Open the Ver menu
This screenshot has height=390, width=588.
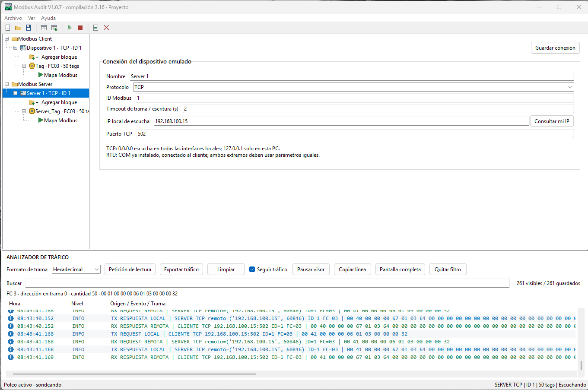tap(32, 18)
